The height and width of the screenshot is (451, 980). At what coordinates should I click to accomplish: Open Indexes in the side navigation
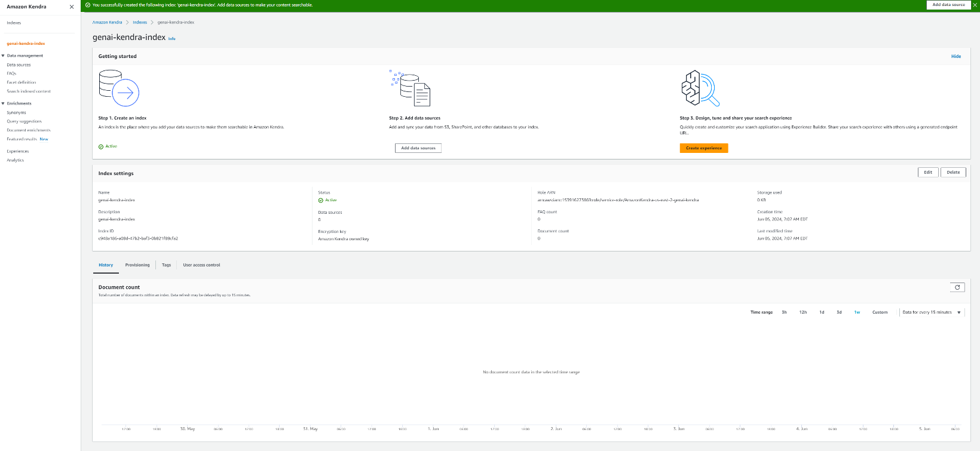pos(14,23)
